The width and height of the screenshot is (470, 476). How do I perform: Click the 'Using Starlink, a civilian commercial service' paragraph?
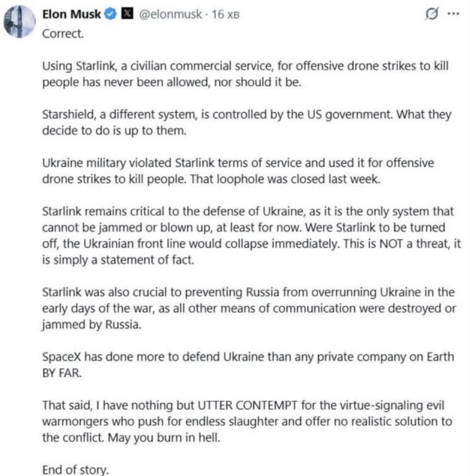[245, 74]
